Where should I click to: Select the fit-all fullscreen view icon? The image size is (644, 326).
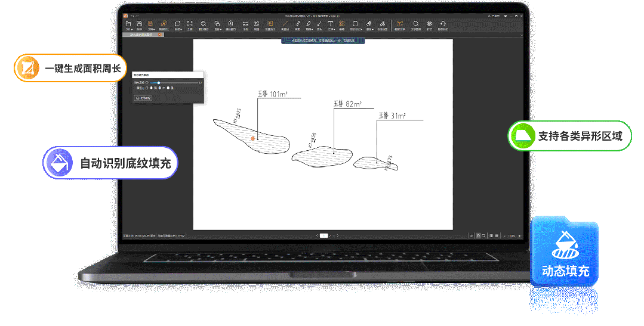click(190, 24)
